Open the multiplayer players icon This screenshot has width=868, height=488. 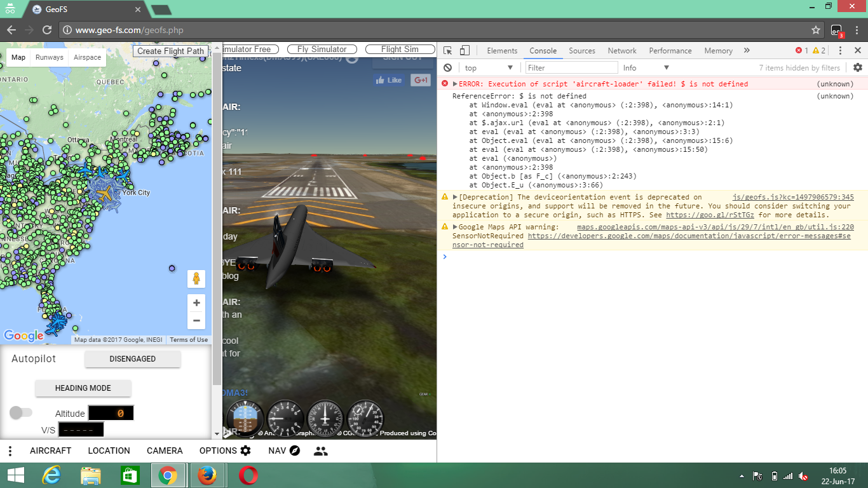coord(321,451)
